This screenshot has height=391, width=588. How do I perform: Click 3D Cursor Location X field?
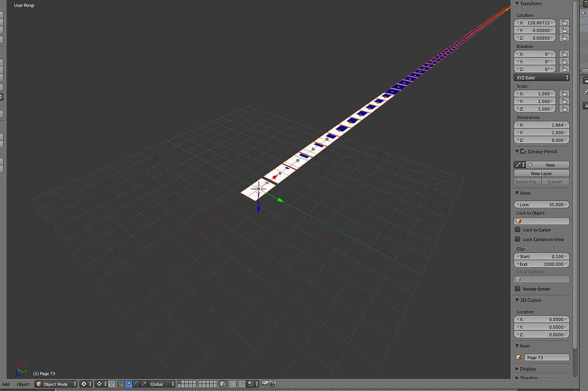[541, 319]
